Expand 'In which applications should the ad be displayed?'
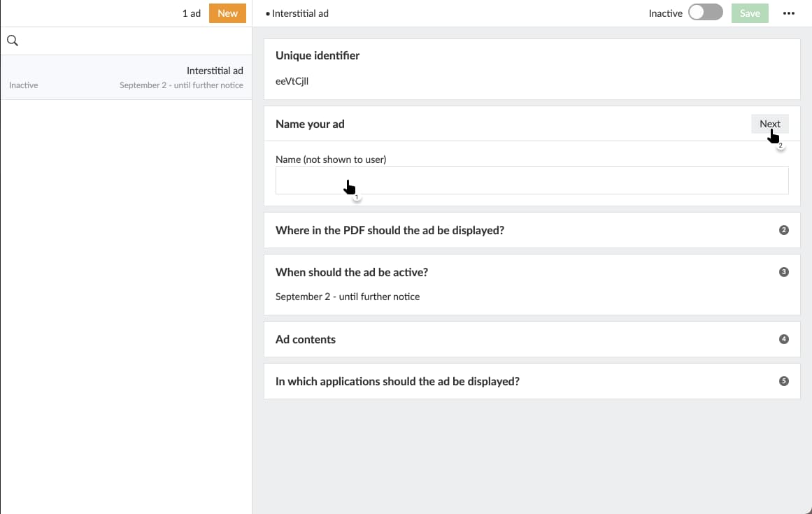 point(397,381)
